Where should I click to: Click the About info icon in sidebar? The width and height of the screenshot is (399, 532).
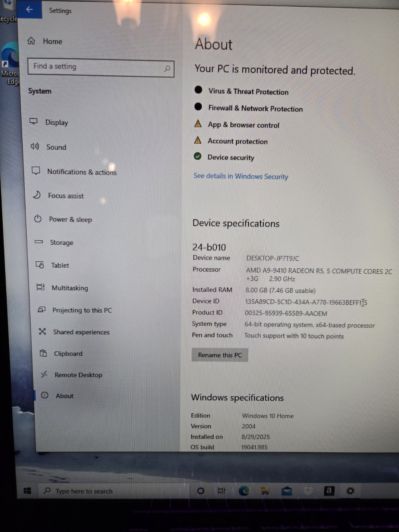(x=45, y=395)
